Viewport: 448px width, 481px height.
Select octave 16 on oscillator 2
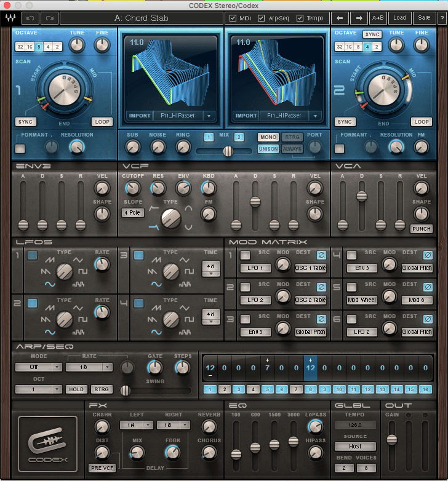349,47
